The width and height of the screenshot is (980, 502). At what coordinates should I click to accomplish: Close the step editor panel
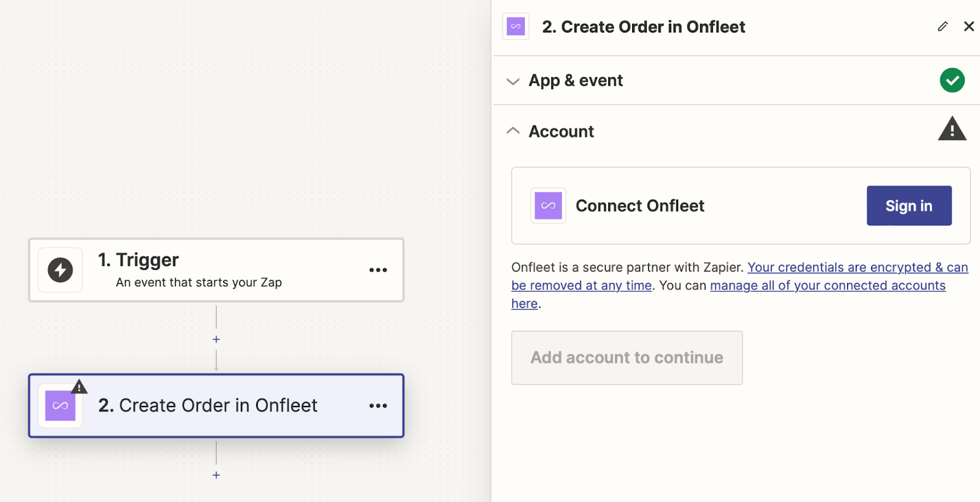pyautogui.click(x=969, y=26)
